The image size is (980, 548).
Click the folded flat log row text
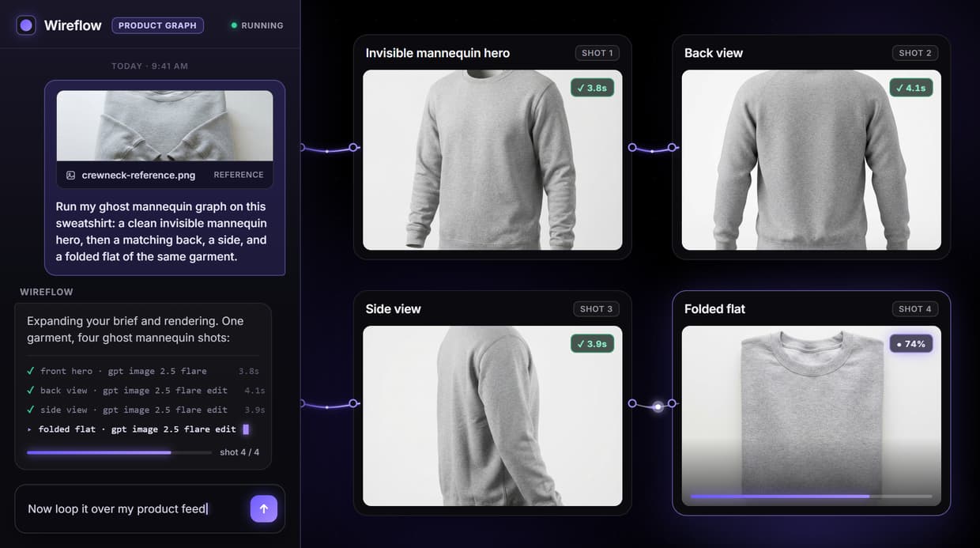pyautogui.click(x=138, y=429)
